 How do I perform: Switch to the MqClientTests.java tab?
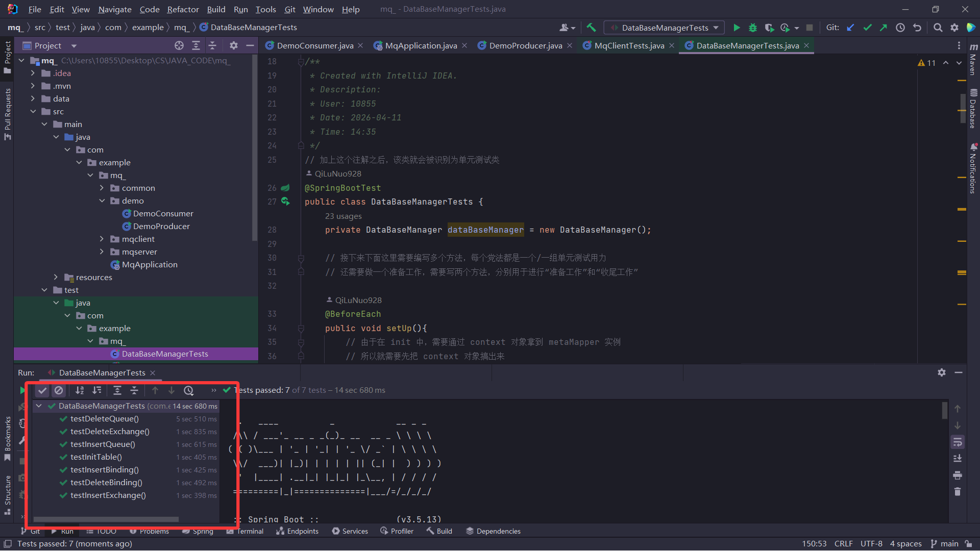click(629, 45)
